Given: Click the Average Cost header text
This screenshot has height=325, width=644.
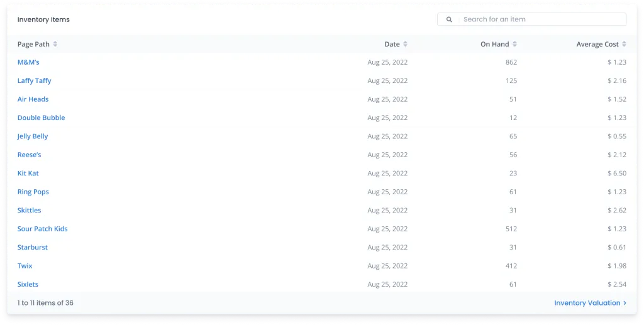Looking at the screenshot, I should pyautogui.click(x=597, y=44).
